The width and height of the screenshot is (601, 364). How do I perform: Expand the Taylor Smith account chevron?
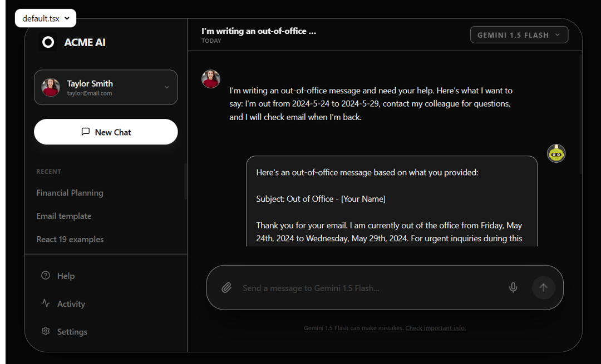(x=167, y=87)
